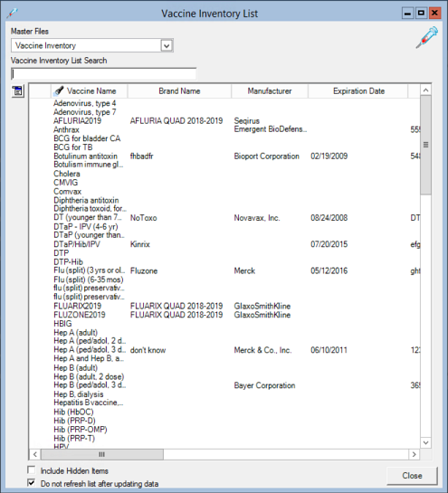The height and width of the screenshot is (493, 448).
Task: Close window with the red X button
Action: tap(434, 14)
